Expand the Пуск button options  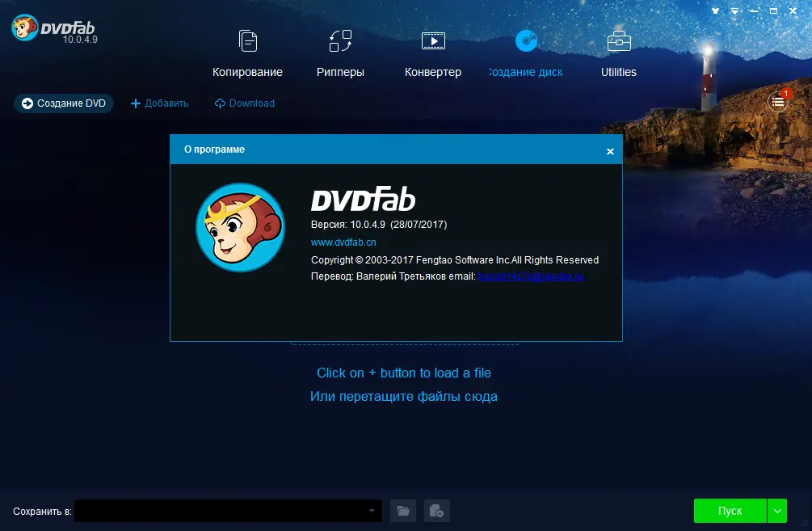point(776,511)
